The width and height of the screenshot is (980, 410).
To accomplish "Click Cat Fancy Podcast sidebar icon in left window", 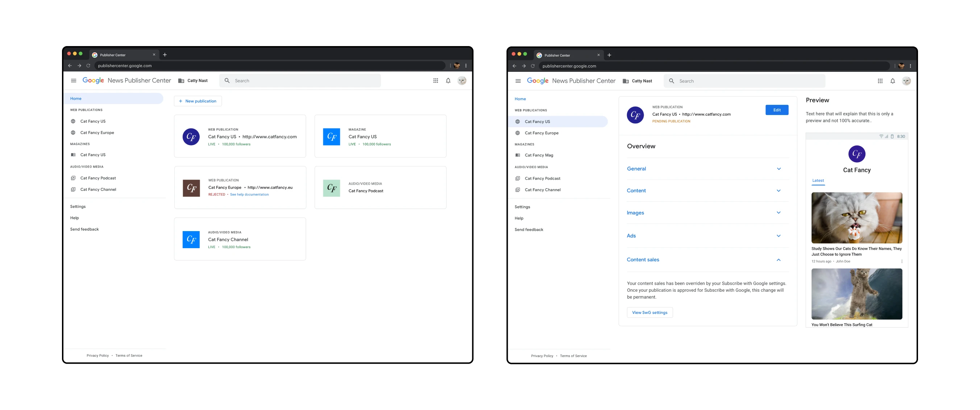I will pyautogui.click(x=73, y=178).
